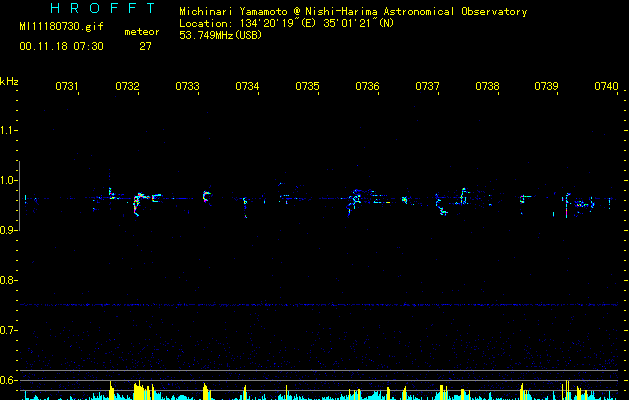Click the 0734 time marker

tap(247, 86)
